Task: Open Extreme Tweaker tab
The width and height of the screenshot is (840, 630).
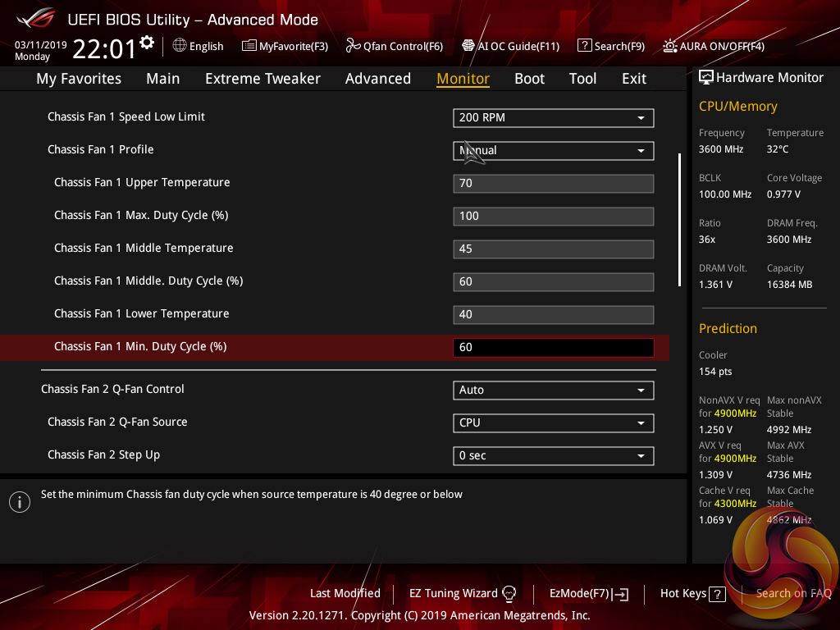Action: pyautogui.click(x=262, y=79)
